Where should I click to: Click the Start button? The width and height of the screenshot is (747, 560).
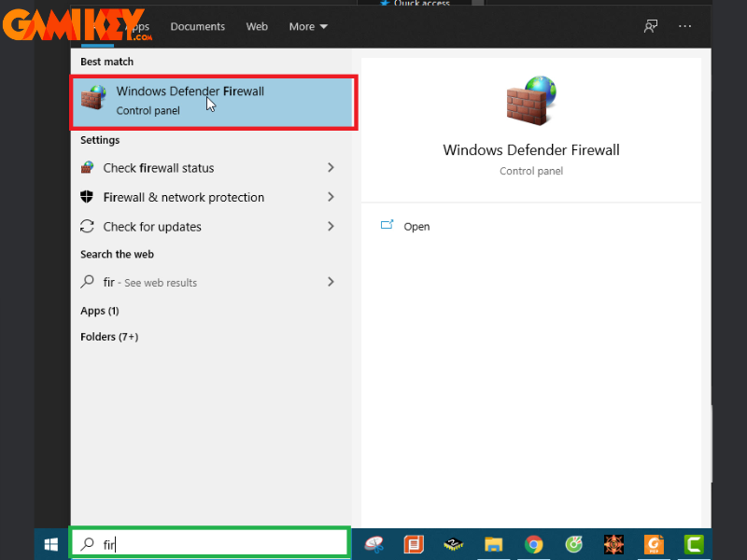[51, 544]
